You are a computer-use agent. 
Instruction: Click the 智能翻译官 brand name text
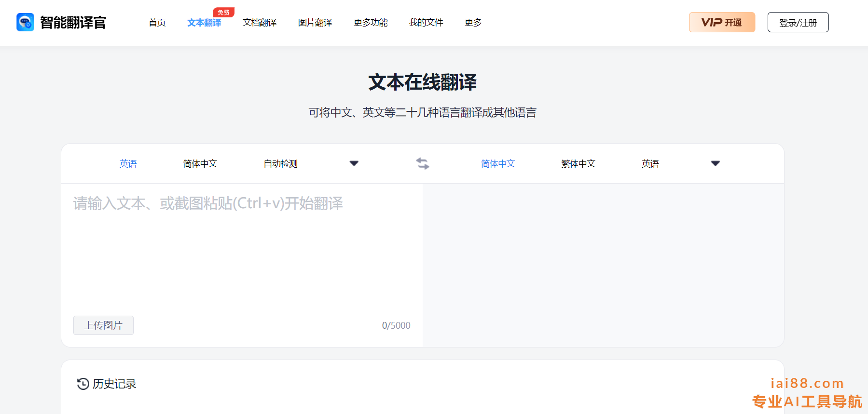(73, 23)
